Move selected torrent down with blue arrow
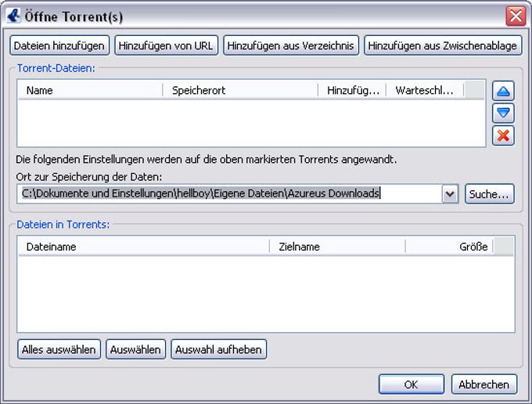The width and height of the screenshot is (532, 404). coord(503,113)
